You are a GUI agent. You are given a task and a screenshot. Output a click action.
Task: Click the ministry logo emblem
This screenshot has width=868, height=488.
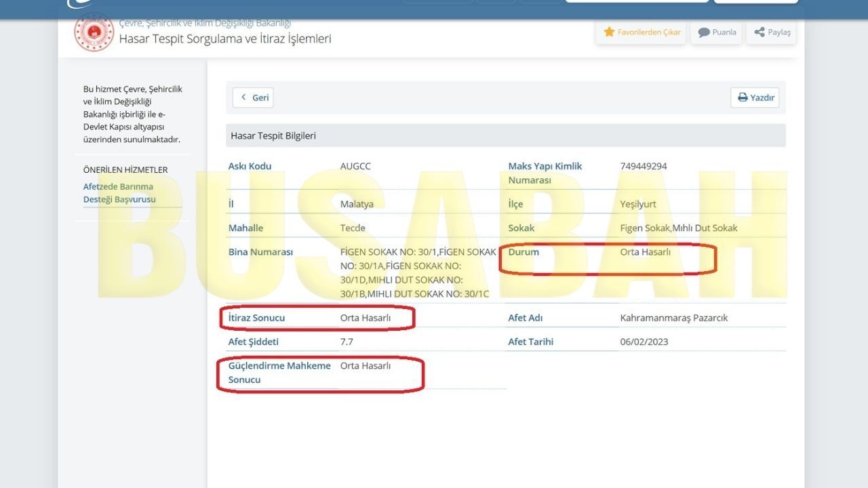pyautogui.click(x=94, y=32)
